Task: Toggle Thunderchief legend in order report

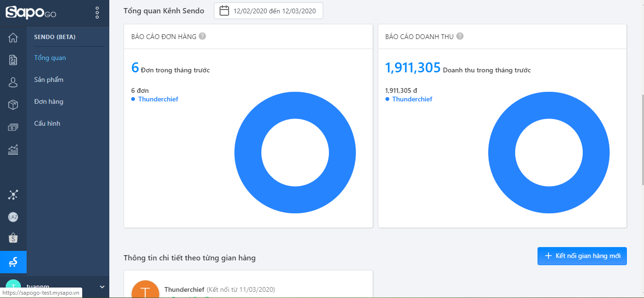Action: tap(158, 99)
